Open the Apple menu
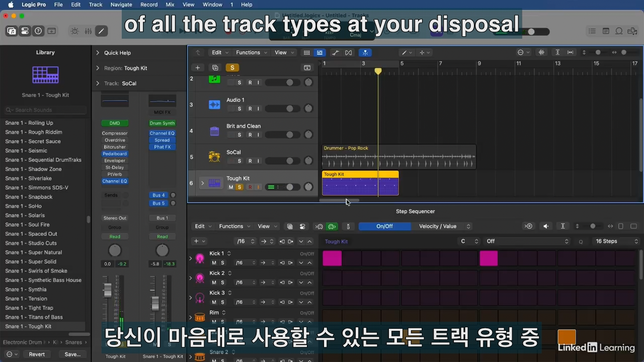 click(10, 5)
